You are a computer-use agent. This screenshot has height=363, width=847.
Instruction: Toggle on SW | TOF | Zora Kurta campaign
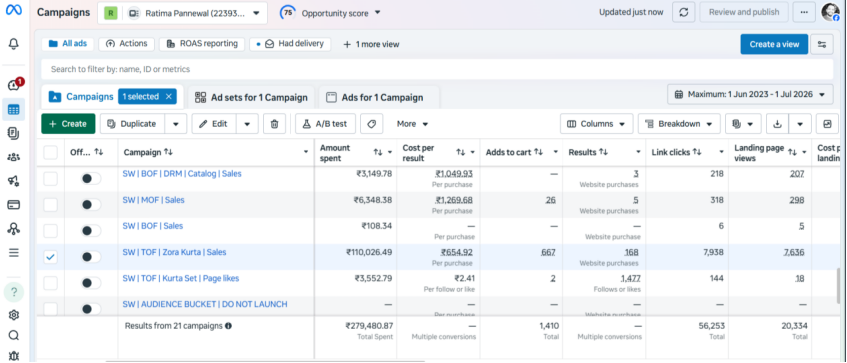coord(90,257)
